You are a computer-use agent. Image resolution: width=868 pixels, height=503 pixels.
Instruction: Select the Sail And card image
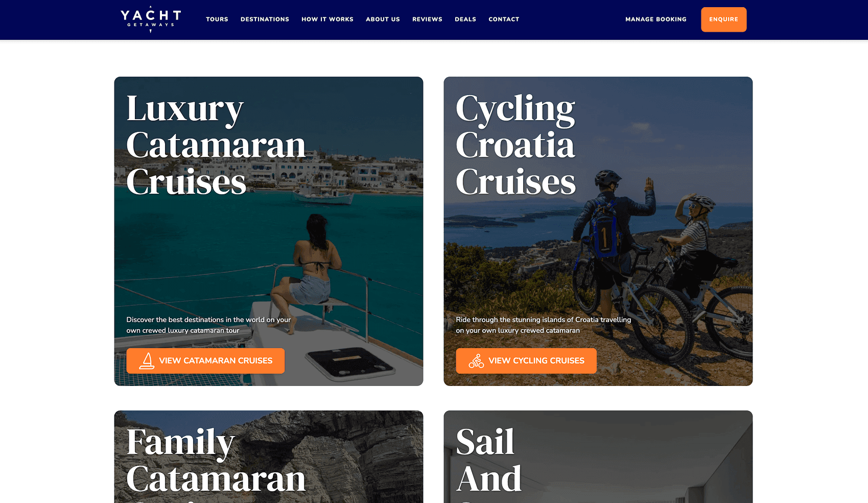pyautogui.click(x=598, y=456)
